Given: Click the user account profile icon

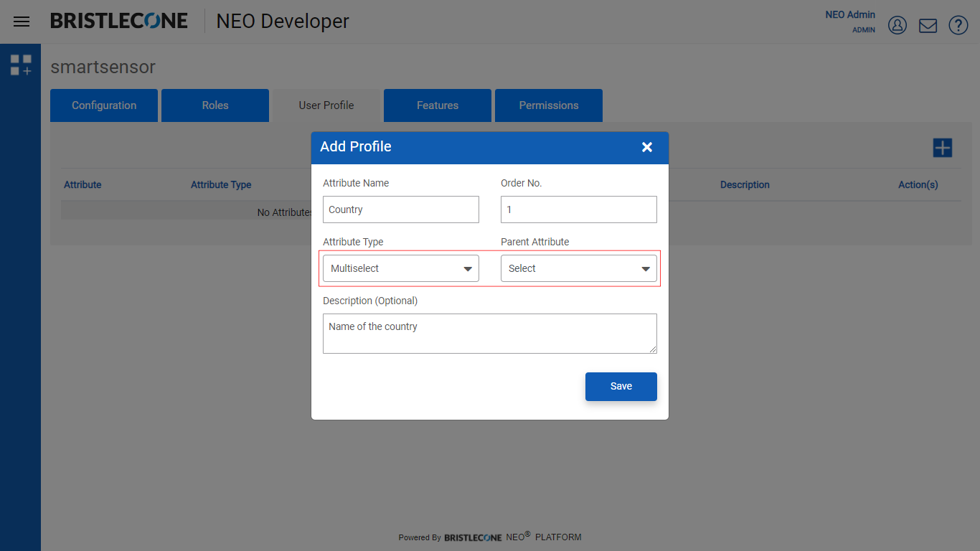Looking at the screenshot, I should 897,25.
